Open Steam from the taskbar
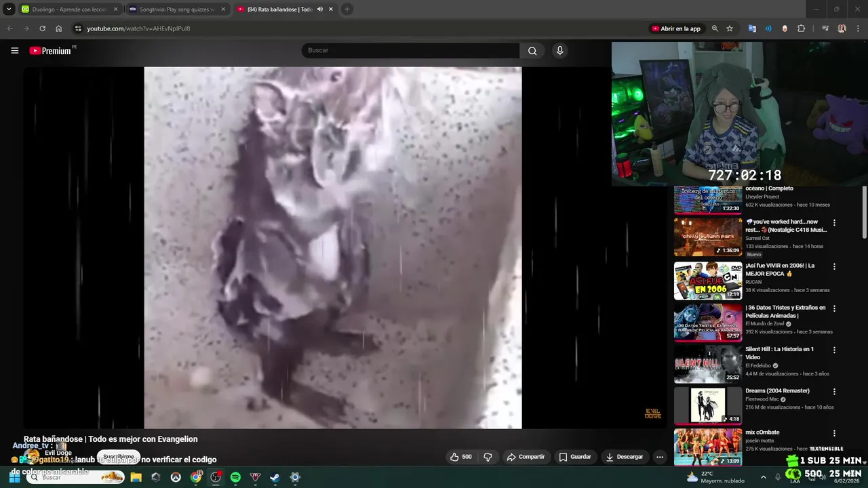 pyautogui.click(x=275, y=477)
